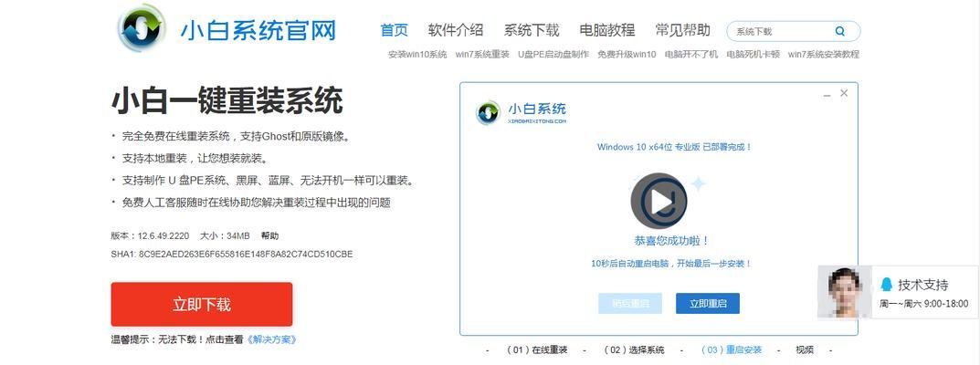The image size is (980, 365).
Task: Click the 10秒后自动重启电脑 notice text
Action: pyautogui.click(x=672, y=264)
